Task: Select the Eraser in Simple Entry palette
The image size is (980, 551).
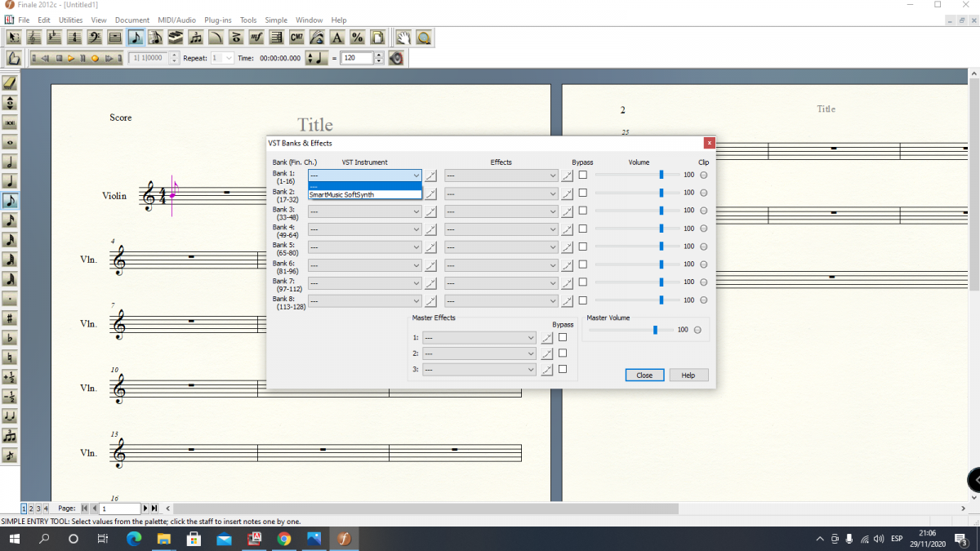Action: [x=10, y=82]
